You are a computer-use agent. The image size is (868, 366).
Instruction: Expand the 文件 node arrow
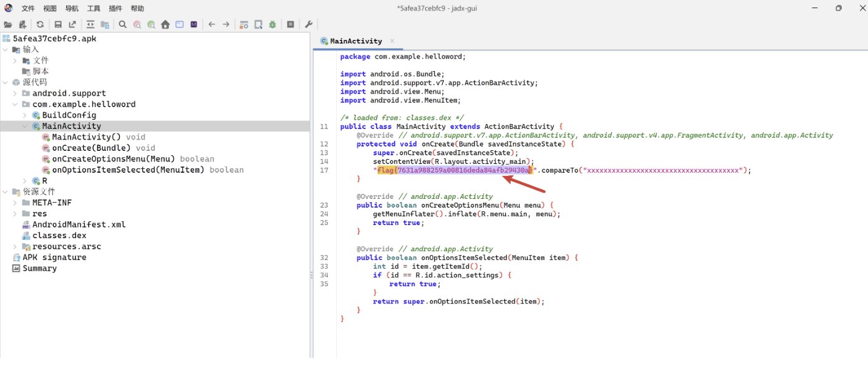[16, 60]
